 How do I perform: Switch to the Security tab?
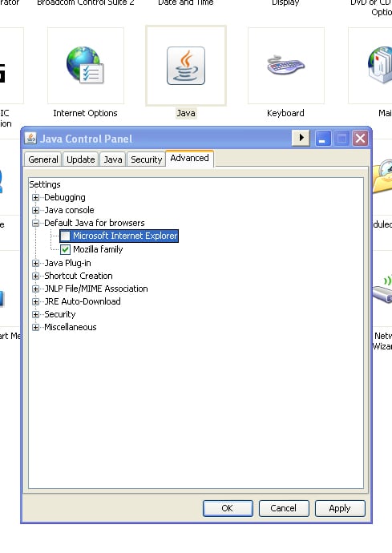pyautogui.click(x=147, y=159)
